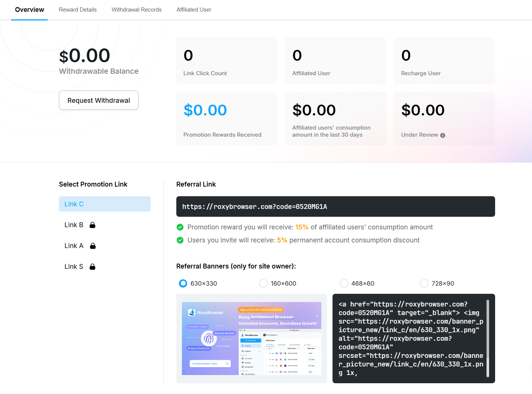532x394 pixels.
Task: Click the Promotion Rewards Received amount
Action: coord(205,110)
